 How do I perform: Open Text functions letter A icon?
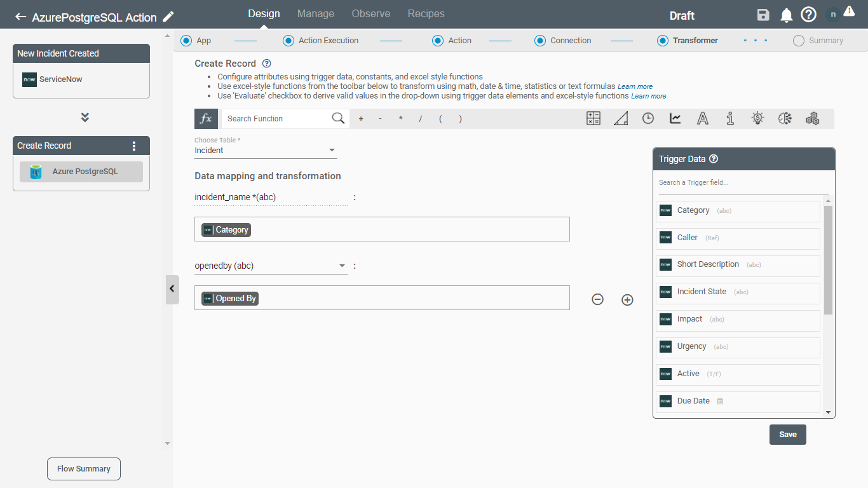tap(703, 118)
